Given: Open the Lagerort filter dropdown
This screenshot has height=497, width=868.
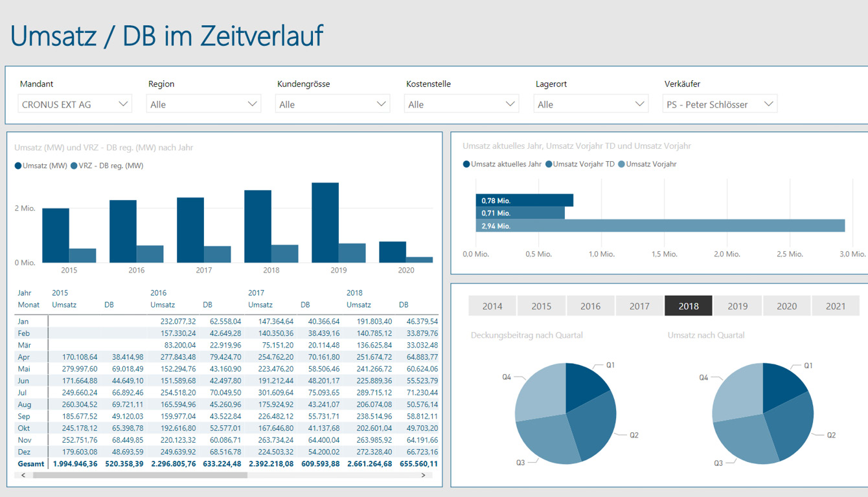Looking at the screenshot, I should point(591,104).
